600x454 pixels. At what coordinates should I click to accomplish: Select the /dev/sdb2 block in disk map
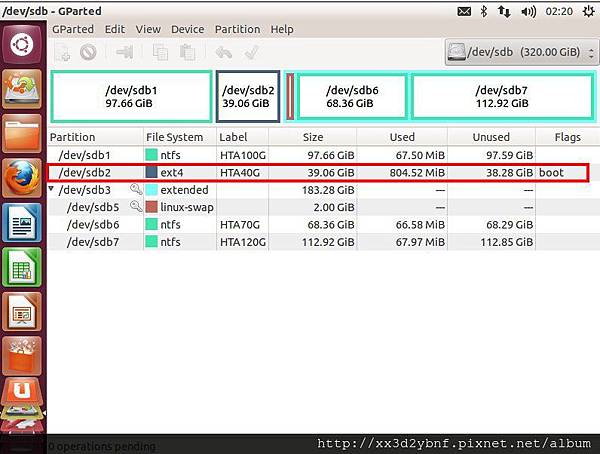[248, 96]
